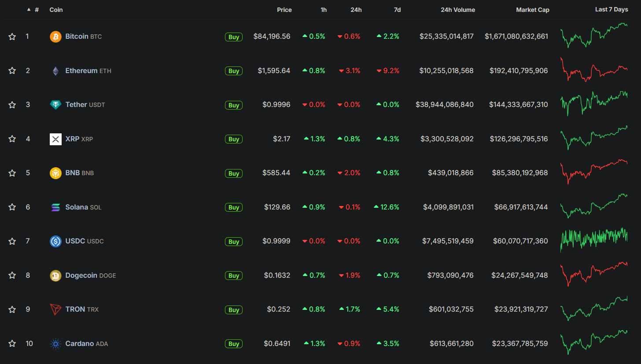
Task: Favorite Bitcoin with its star
Action: coord(12,37)
